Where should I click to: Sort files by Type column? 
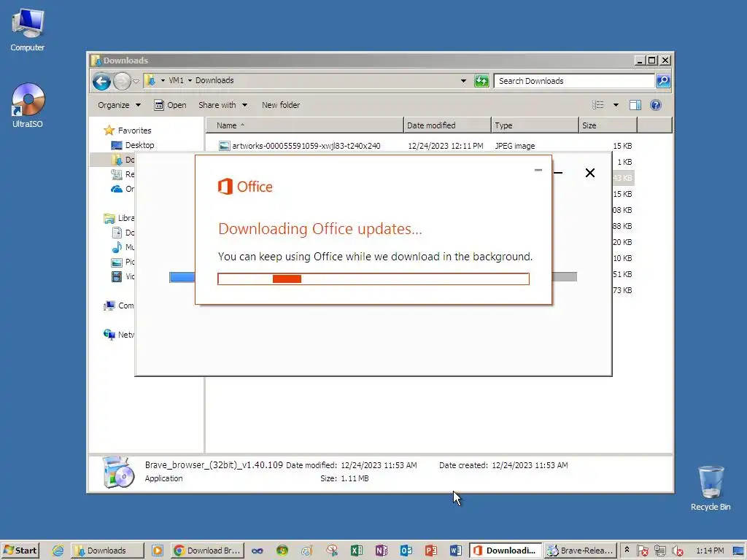point(535,125)
